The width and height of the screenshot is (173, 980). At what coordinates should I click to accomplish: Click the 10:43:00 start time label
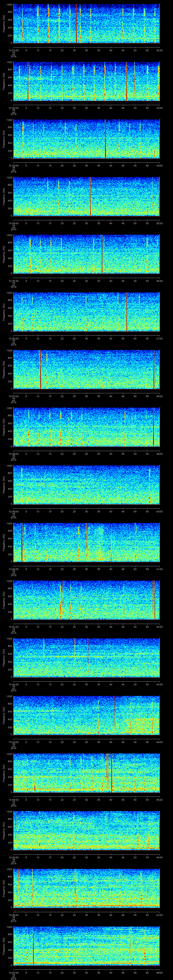pyautogui.click(x=13, y=742)
